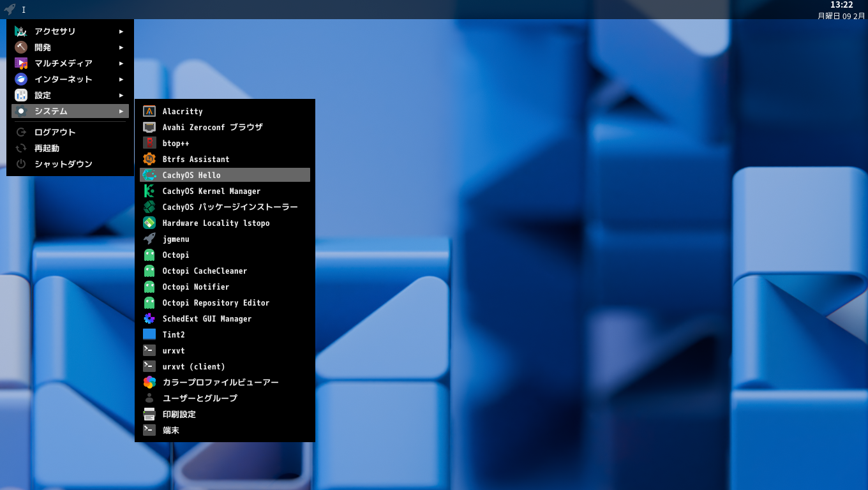
Task: Open 印刷設定 entry
Action: tap(225, 414)
